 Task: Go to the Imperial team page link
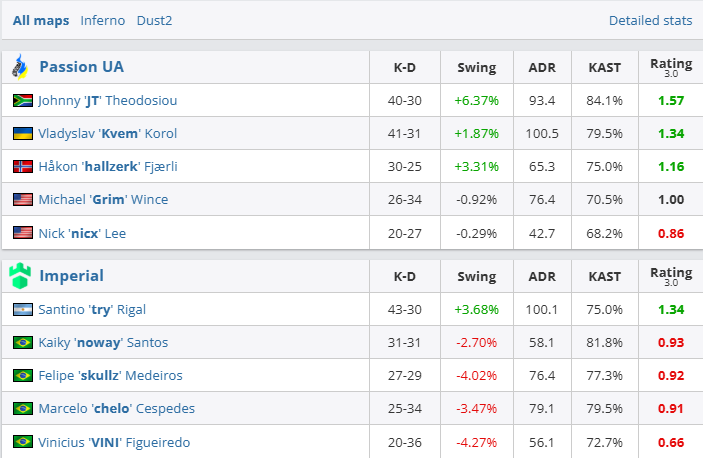pyautogui.click(x=71, y=275)
